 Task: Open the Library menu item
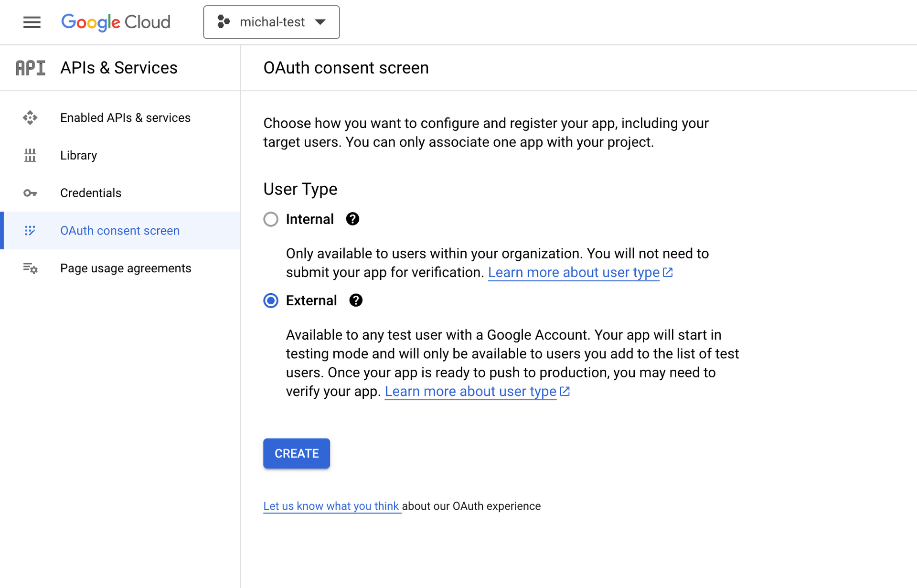coord(78,155)
